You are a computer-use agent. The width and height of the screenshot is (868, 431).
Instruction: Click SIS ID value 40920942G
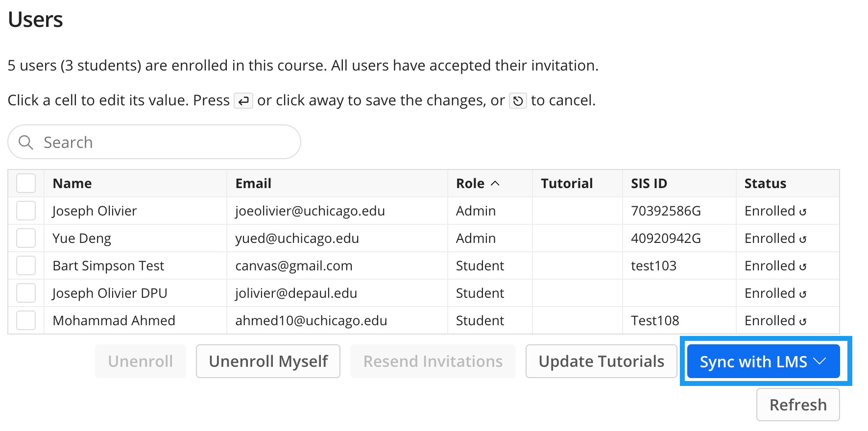click(x=666, y=238)
